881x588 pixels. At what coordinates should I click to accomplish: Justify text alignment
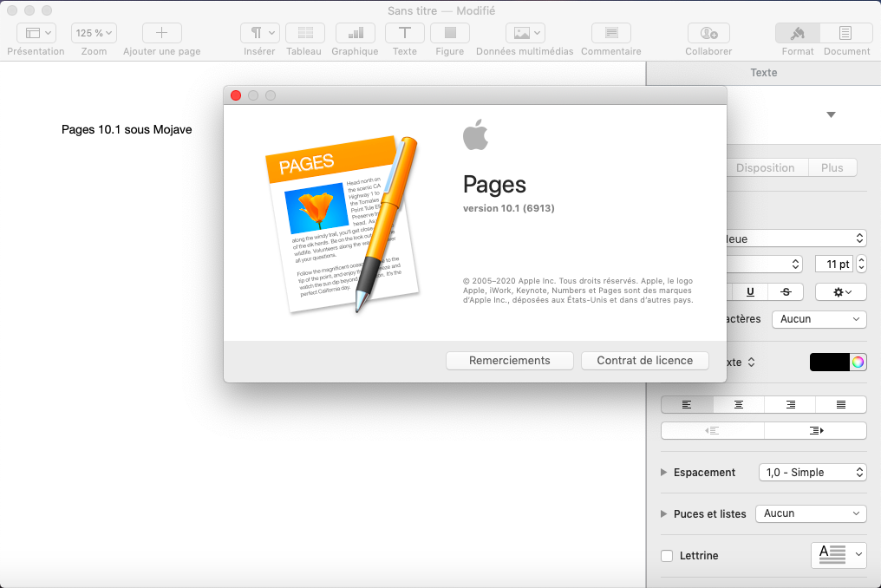[x=841, y=405]
